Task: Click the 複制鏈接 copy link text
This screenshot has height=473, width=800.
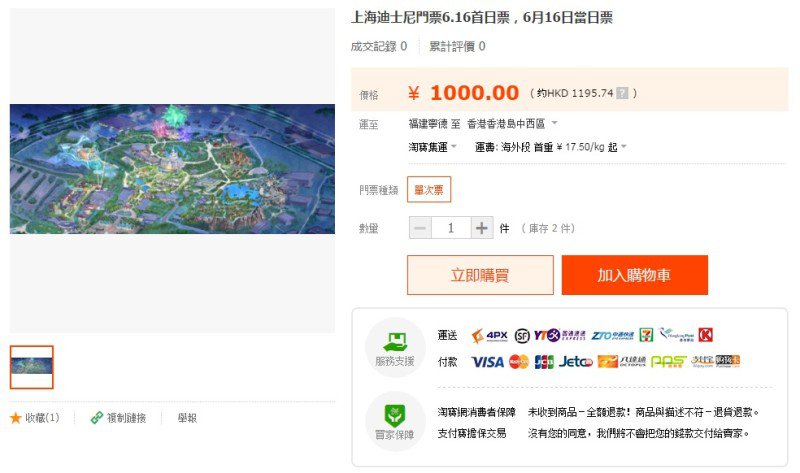Action: [126, 418]
